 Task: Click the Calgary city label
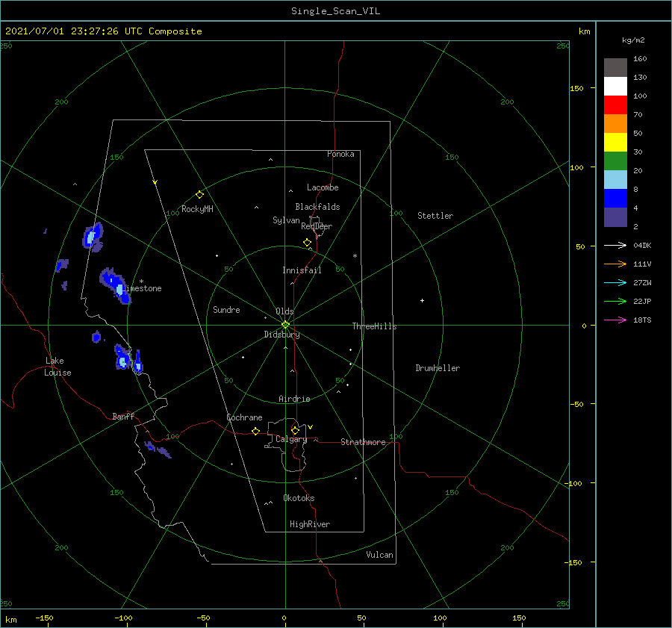tap(291, 439)
